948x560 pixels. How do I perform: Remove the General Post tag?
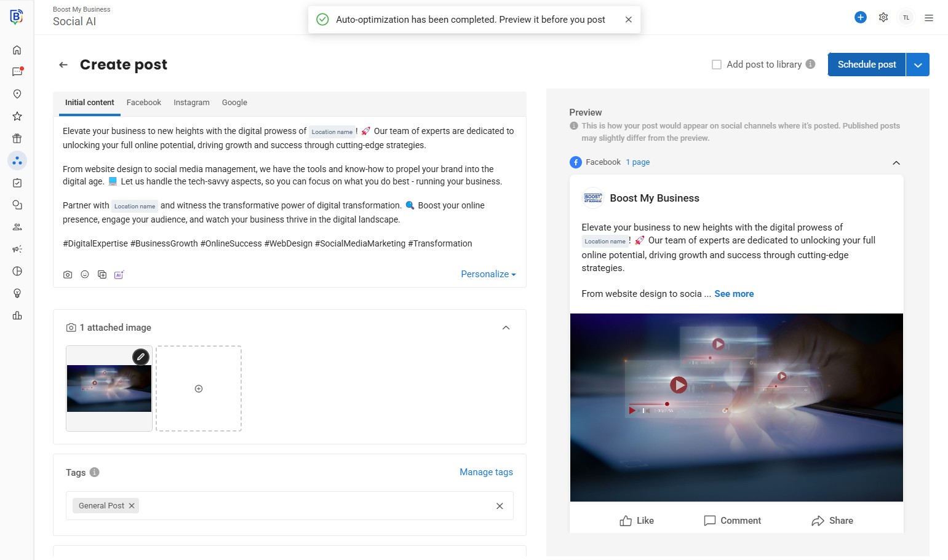coord(132,506)
